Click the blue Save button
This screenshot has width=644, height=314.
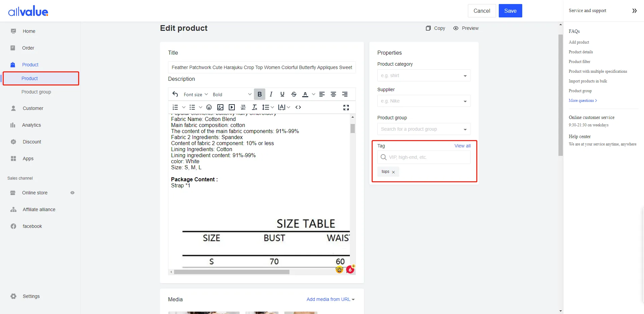[x=510, y=11]
